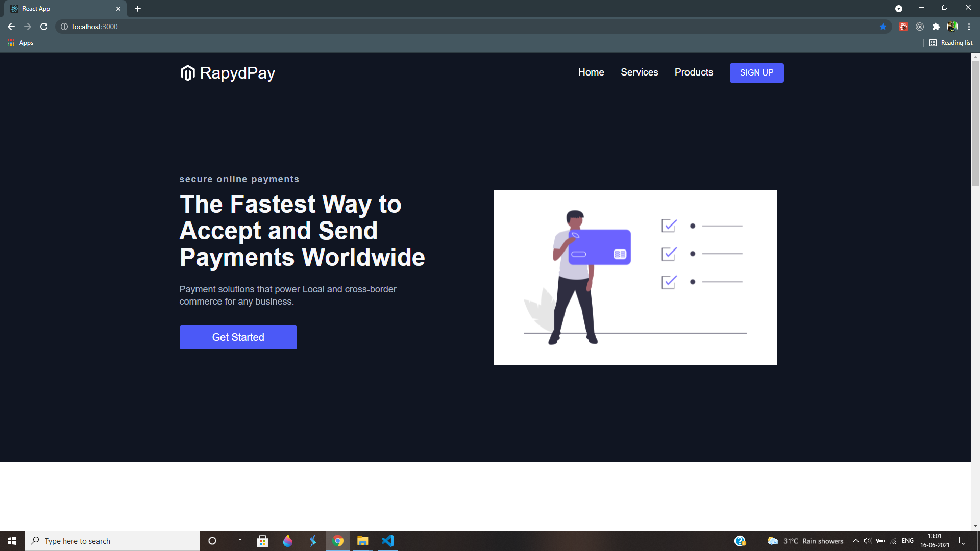This screenshot has width=980, height=551.
Task: Bookmark page with the star icon
Action: [x=883, y=27]
